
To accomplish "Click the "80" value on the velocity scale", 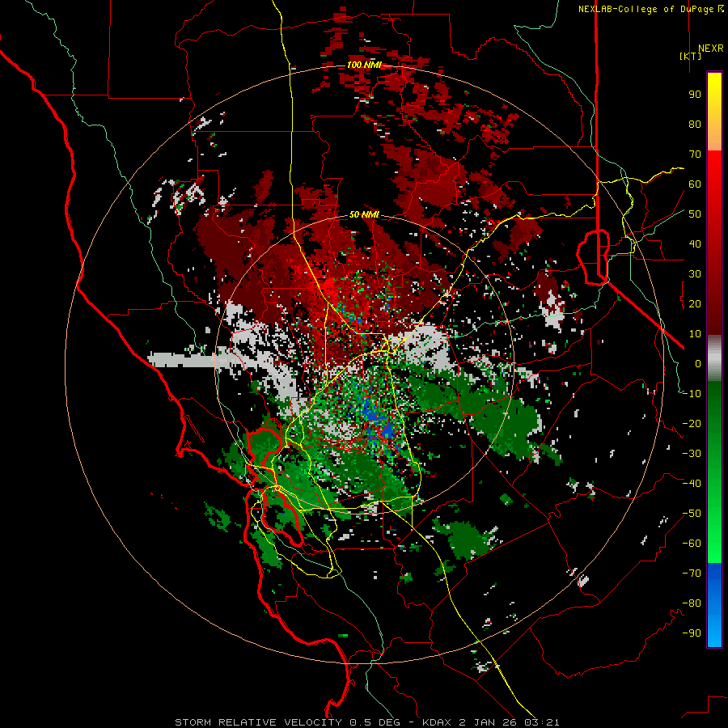I will pos(695,124).
